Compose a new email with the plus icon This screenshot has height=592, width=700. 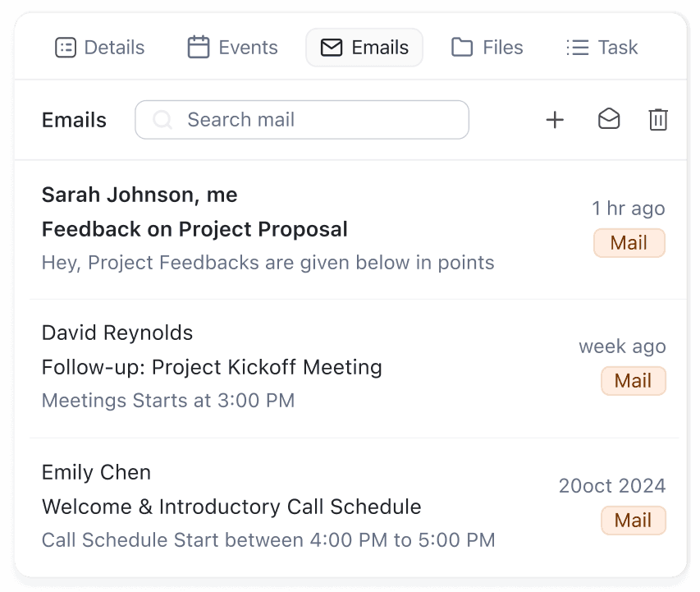tap(555, 119)
